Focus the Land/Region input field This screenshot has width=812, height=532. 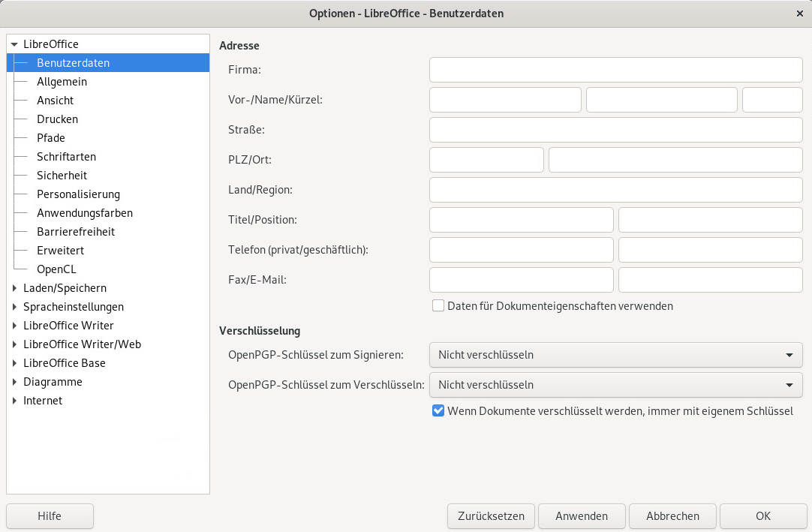(615, 190)
